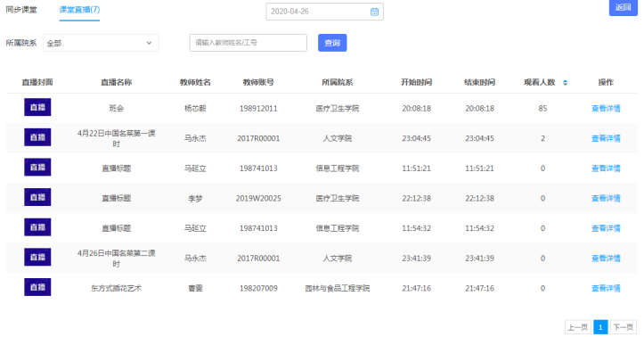Click the 所属院系 column header
This screenshot has height=337, width=644.
tap(338, 82)
